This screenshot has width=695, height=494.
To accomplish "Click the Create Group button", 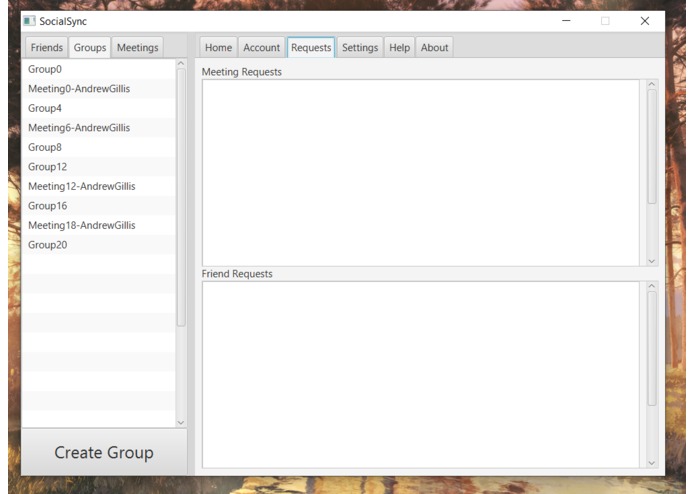I will [104, 452].
